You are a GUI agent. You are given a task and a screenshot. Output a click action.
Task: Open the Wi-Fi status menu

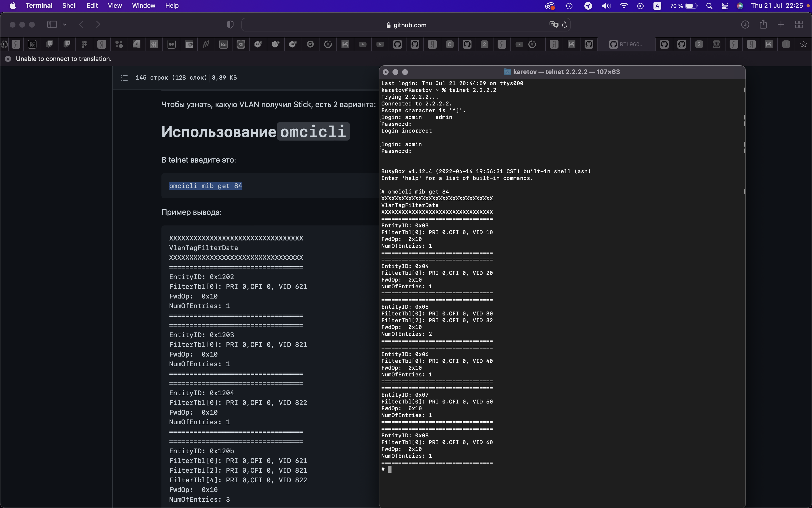(624, 6)
